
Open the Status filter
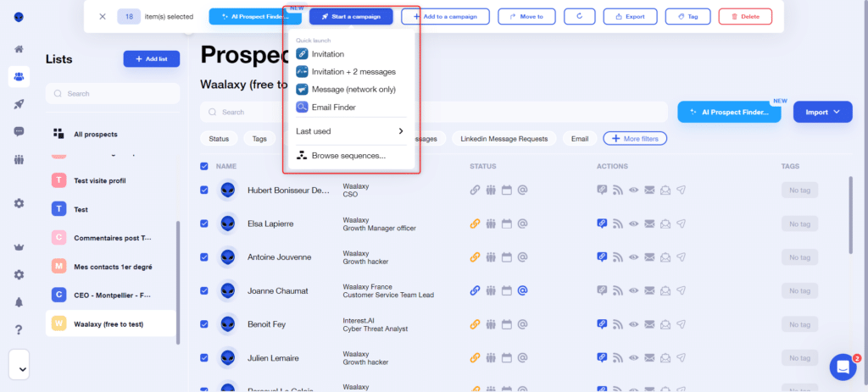pyautogui.click(x=219, y=139)
